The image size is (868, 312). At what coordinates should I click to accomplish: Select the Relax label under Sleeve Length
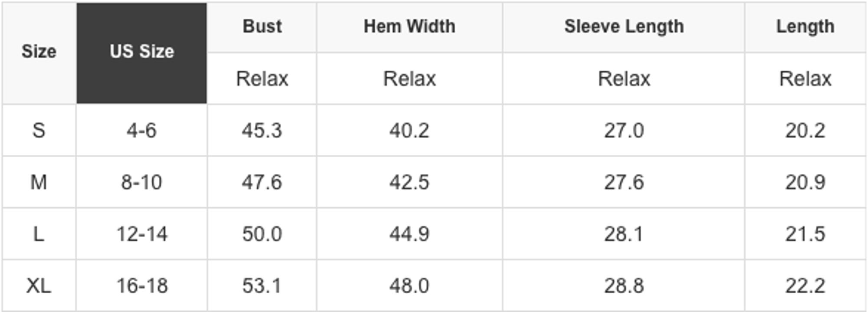click(x=624, y=79)
